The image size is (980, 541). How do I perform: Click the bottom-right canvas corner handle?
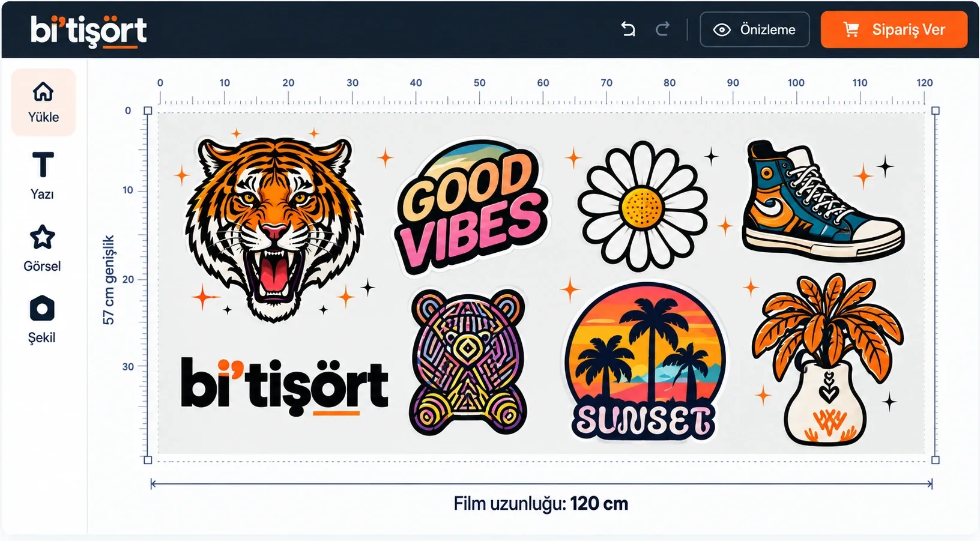(x=935, y=460)
